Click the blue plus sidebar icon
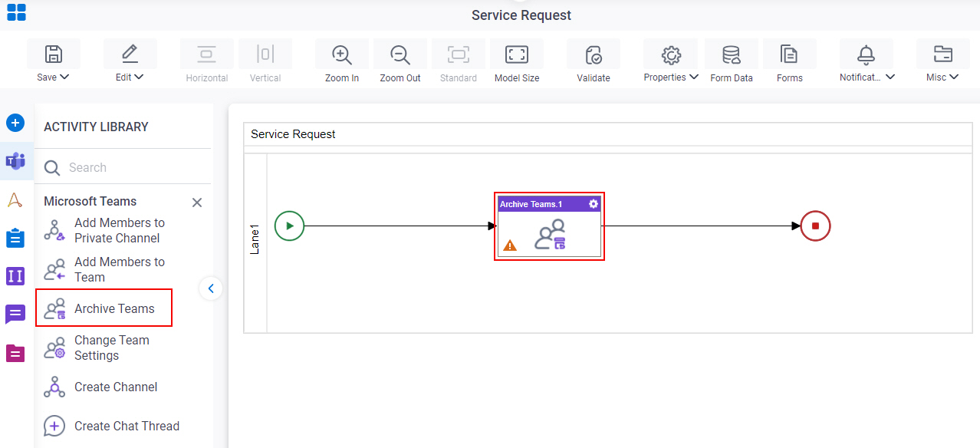Viewport: 980px width, 448px height. pos(15,123)
